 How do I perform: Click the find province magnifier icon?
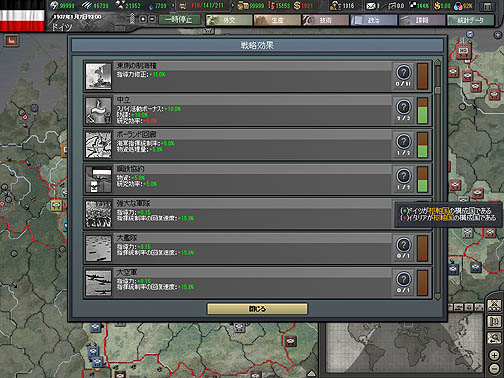point(494,338)
